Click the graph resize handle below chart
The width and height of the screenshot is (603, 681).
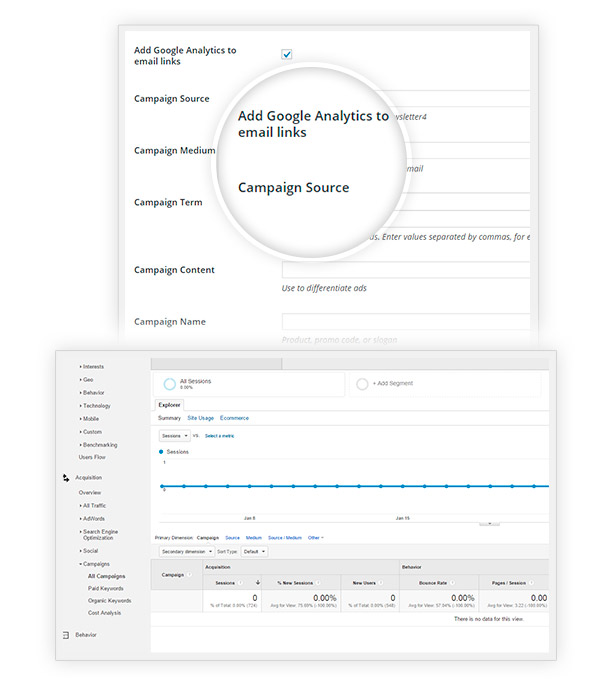[x=490, y=524]
